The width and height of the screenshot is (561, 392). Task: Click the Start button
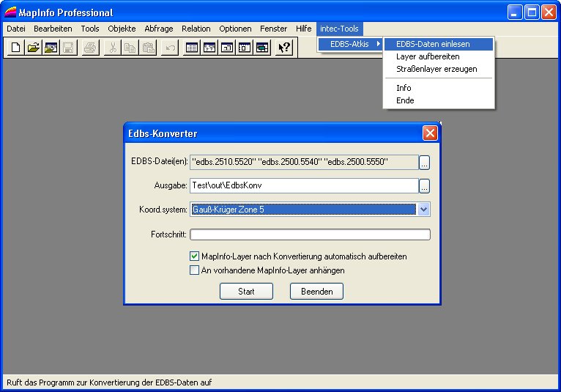[x=246, y=292]
